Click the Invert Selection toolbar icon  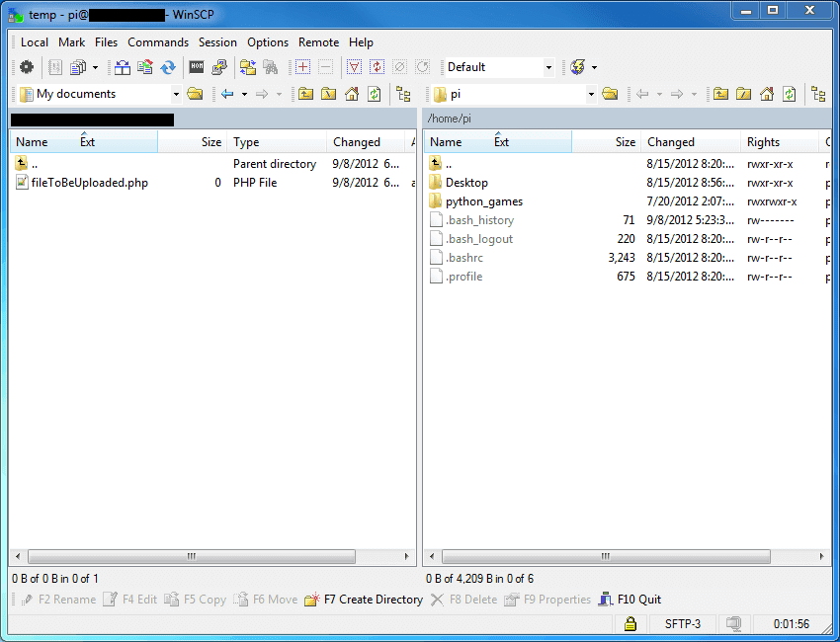[377, 67]
